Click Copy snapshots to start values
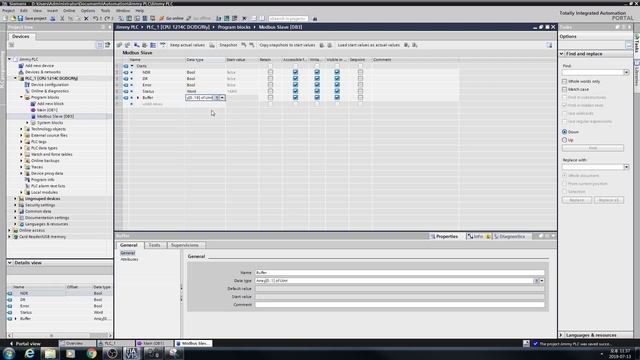Image resolution: width=640 pixels, height=360 pixels. click(x=287, y=45)
